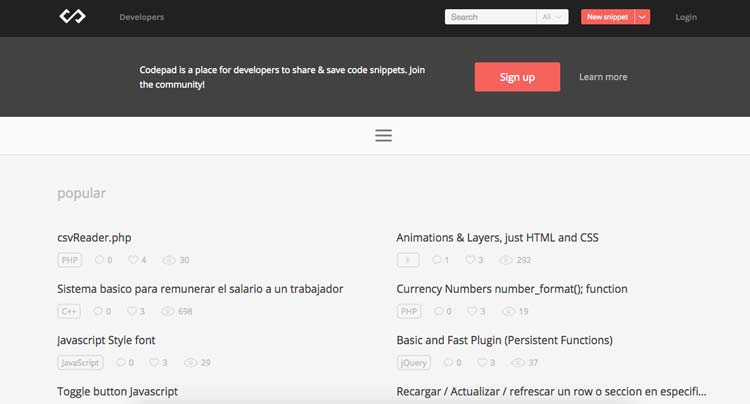Click the red Sign up button
This screenshot has height=404, width=750.
pos(517,77)
